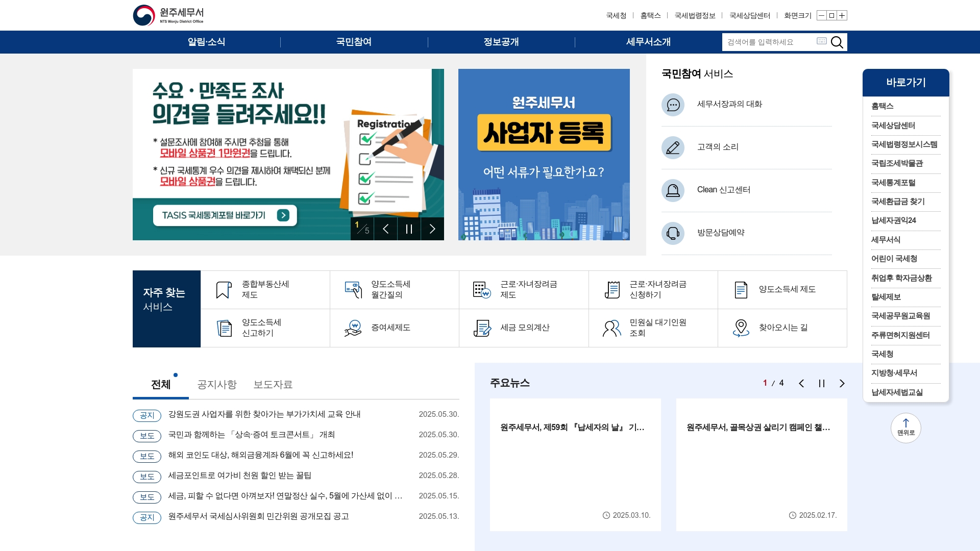Open the 세무서소개 menu
Screen dimensions: 980x551
[x=648, y=42]
